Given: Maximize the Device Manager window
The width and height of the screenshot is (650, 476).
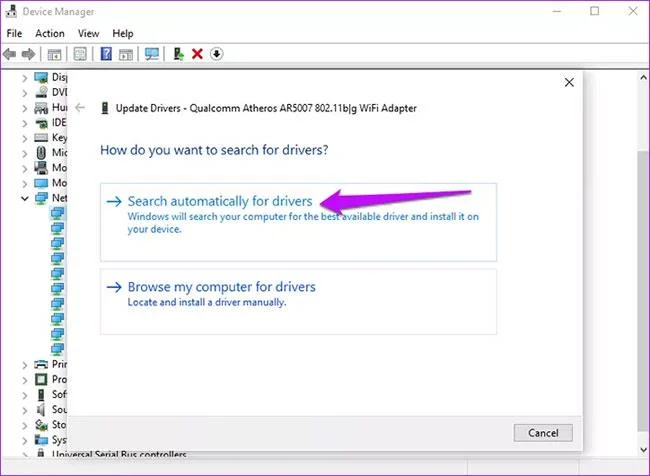Looking at the screenshot, I should (x=594, y=11).
